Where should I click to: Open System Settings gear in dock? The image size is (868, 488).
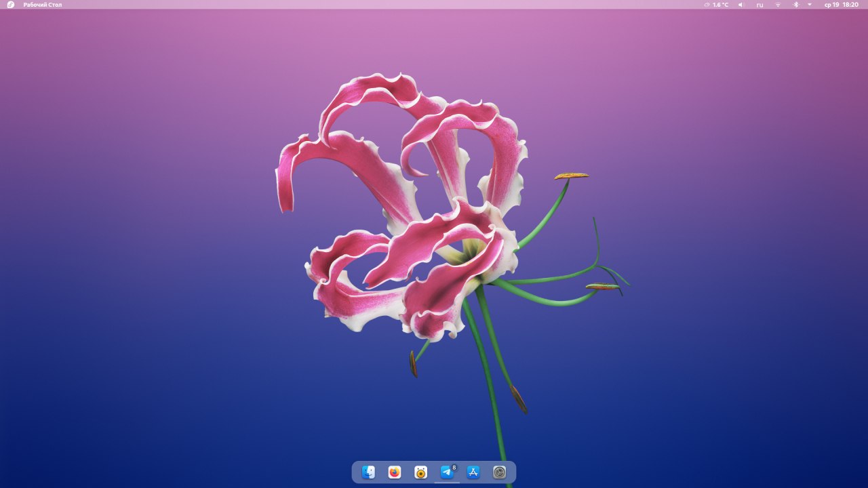tap(500, 472)
